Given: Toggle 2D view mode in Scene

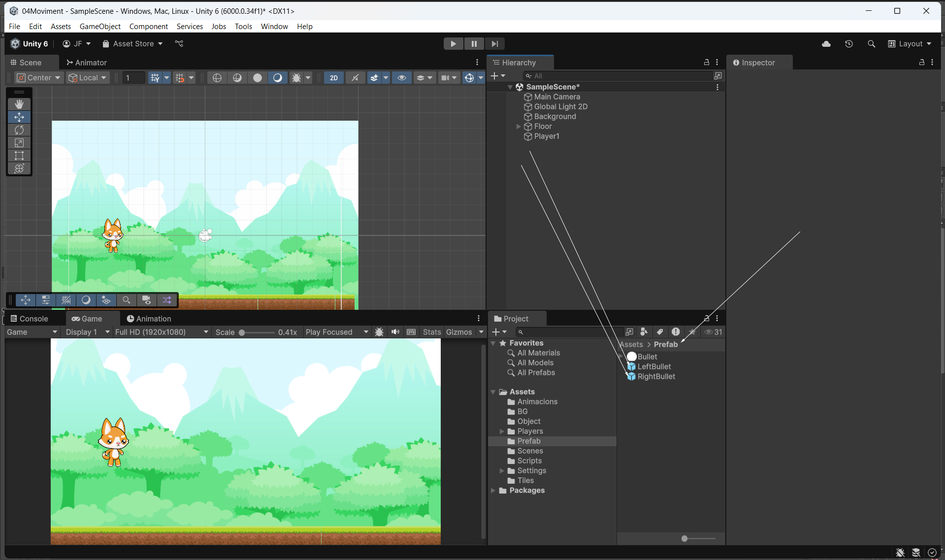Looking at the screenshot, I should click(333, 78).
